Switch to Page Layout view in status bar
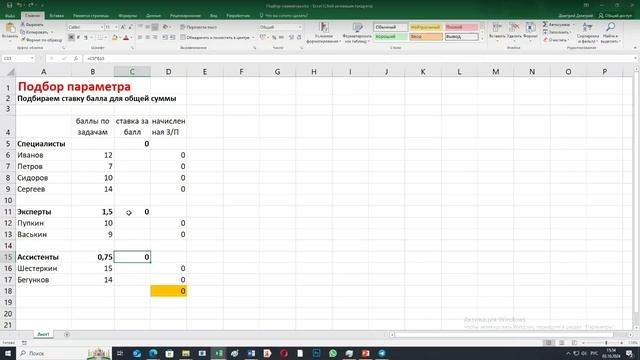The image size is (640, 360). [562, 343]
